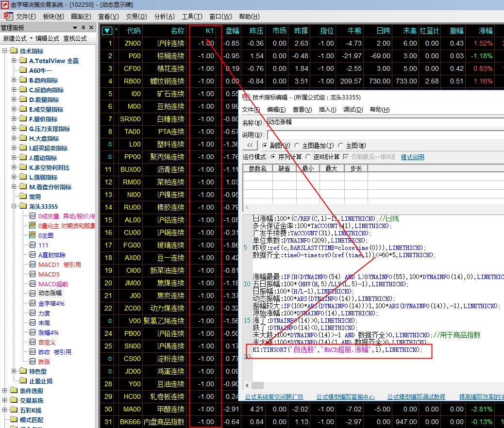Select 动态涨幅 formula icon

point(33,293)
